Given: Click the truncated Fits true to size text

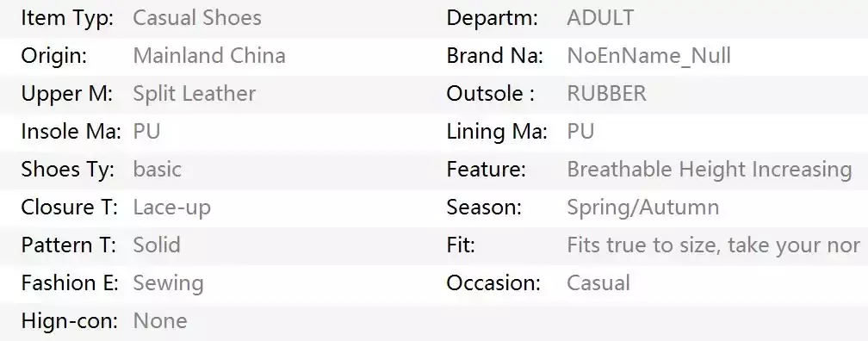Looking at the screenshot, I should tap(714, 245).
